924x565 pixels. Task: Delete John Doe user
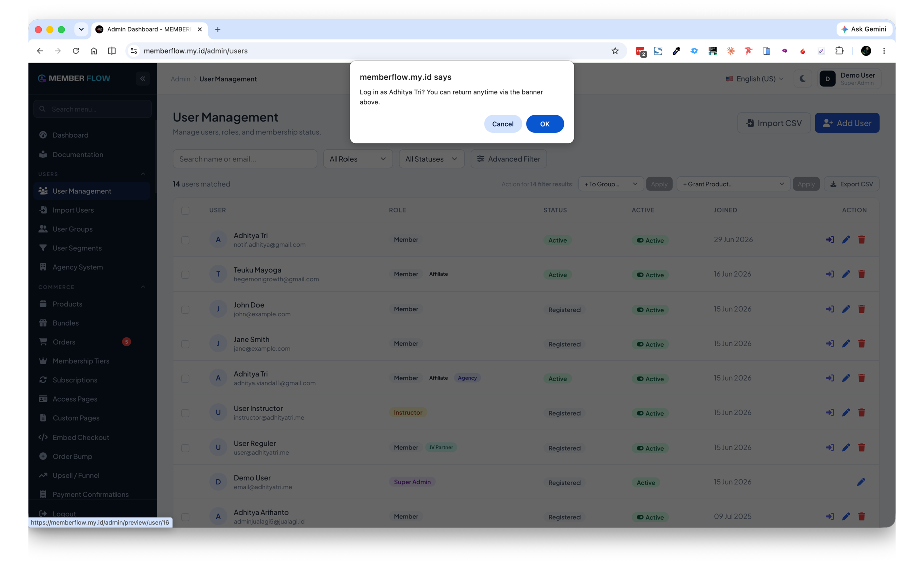[x=862, y=309]
